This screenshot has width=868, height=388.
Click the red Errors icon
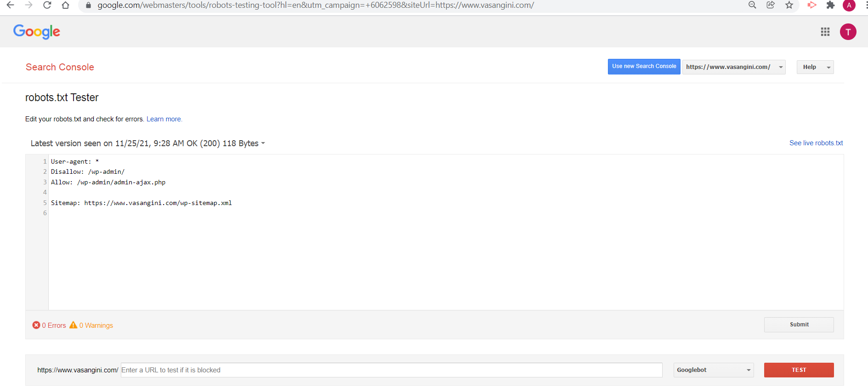[36, 325]
